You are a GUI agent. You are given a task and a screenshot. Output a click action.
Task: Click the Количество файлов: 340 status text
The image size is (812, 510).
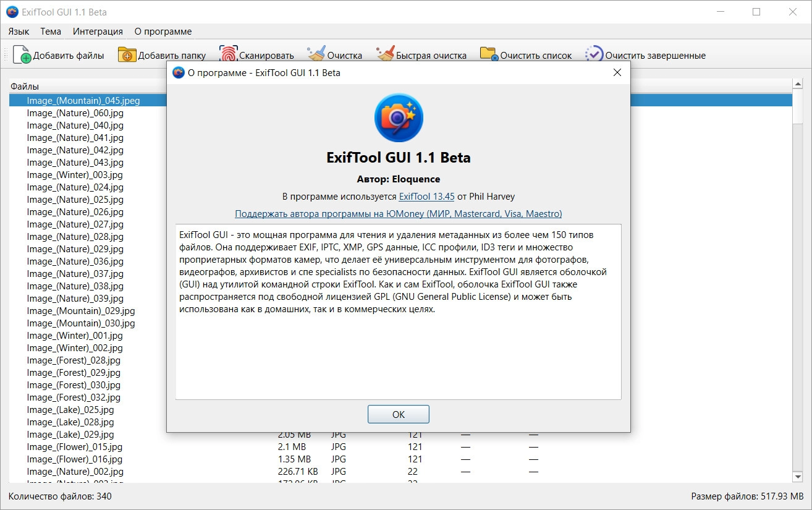coord(60,496)
